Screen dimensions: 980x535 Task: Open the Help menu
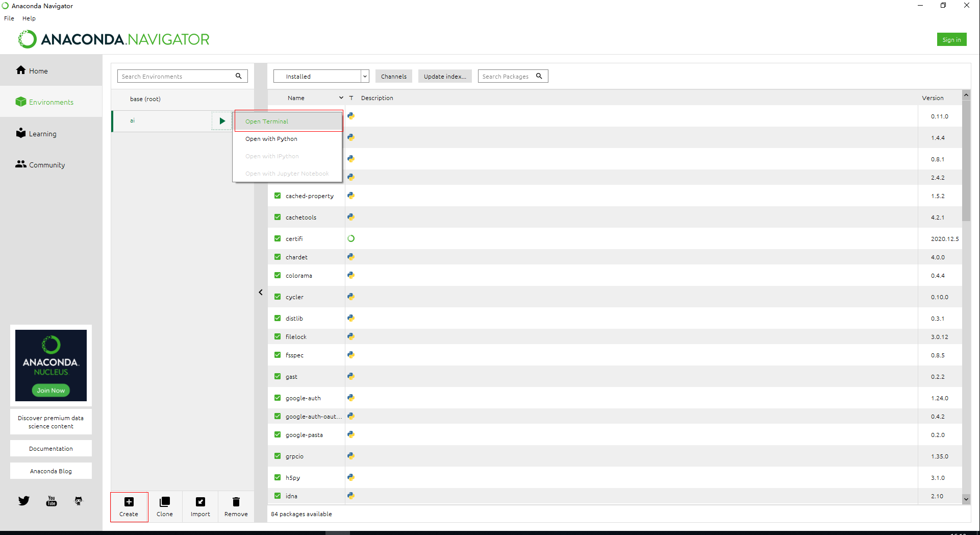(29, 18)
